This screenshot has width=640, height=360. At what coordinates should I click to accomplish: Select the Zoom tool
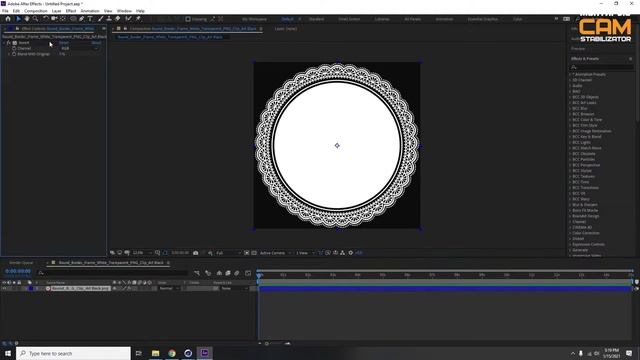pyautogui.click(x=36, y=19)
